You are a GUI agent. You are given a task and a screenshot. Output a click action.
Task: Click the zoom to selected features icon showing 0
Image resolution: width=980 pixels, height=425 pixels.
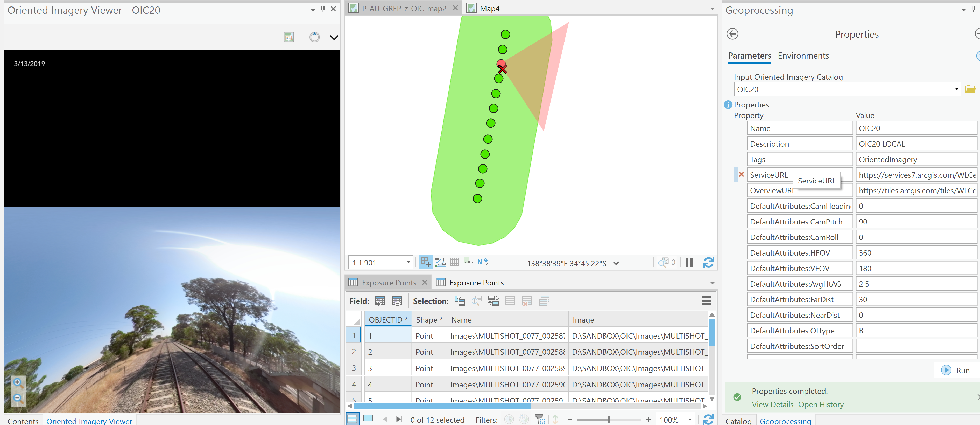point(667,262)
